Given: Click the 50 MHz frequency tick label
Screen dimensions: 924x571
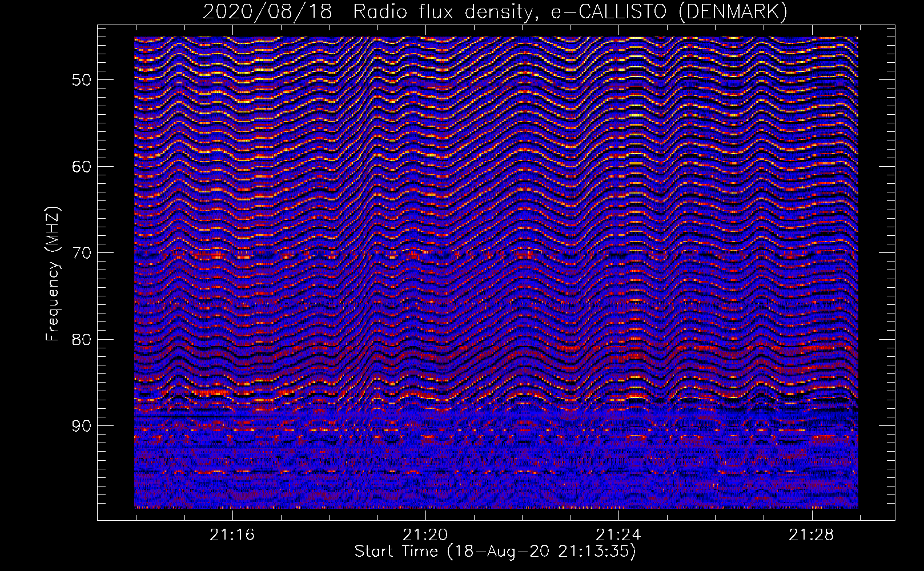Looking at the screenshot, I should coord(82,79).
